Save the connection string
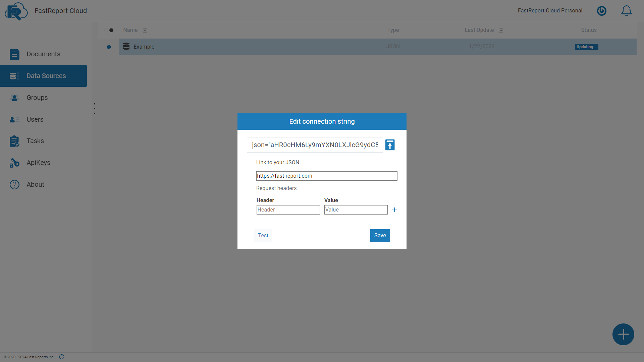The image size is (644, 362). (380, 235)
